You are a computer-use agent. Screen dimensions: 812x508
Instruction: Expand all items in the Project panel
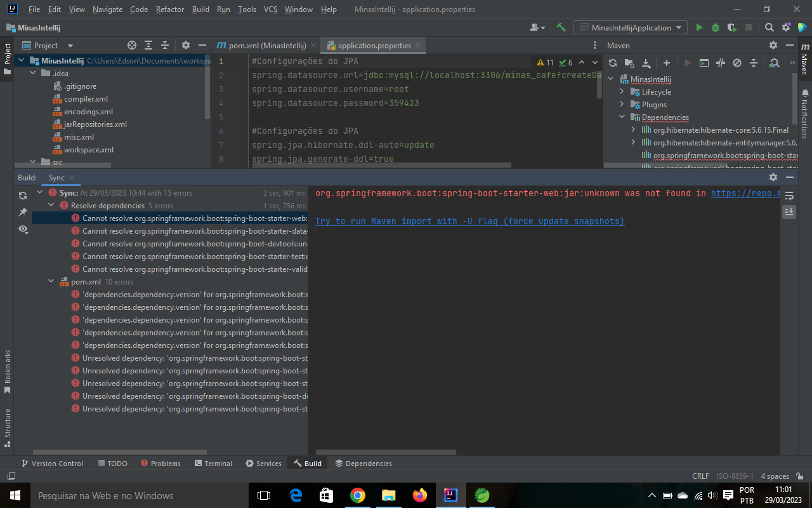click(x=148, y=45)
